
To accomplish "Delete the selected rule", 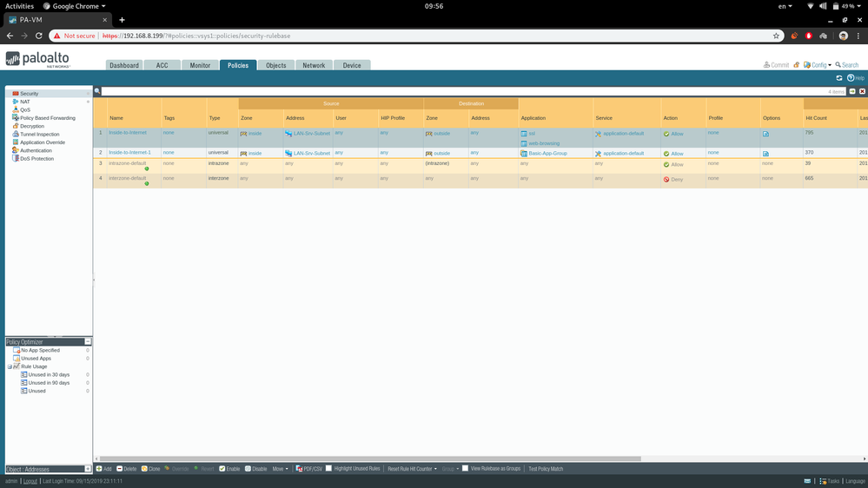I will [126, 469].
